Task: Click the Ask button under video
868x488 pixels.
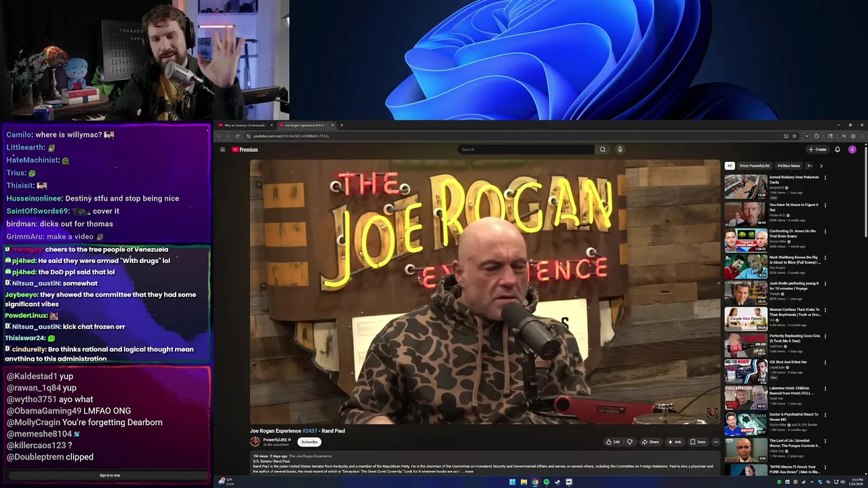Action: point(675,442)
